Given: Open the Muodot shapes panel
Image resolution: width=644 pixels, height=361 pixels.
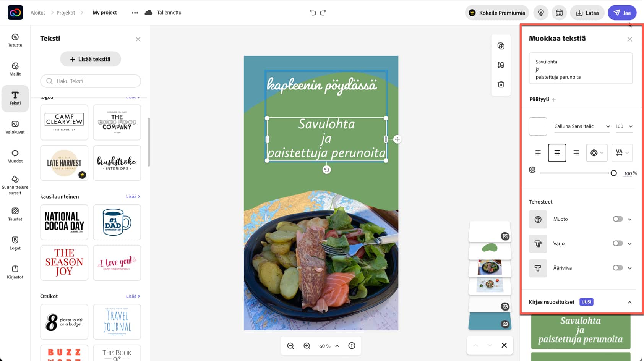Looking at the screenshot, I should [x=15, y=156].
